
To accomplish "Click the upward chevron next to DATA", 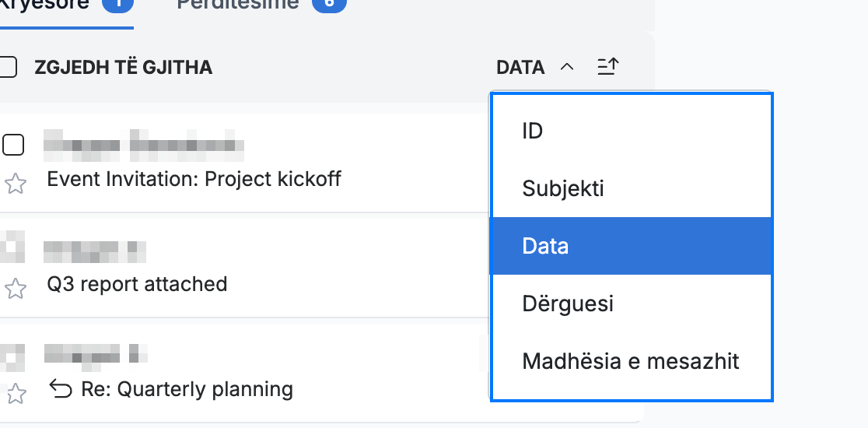I will click(x=567, y=68).
